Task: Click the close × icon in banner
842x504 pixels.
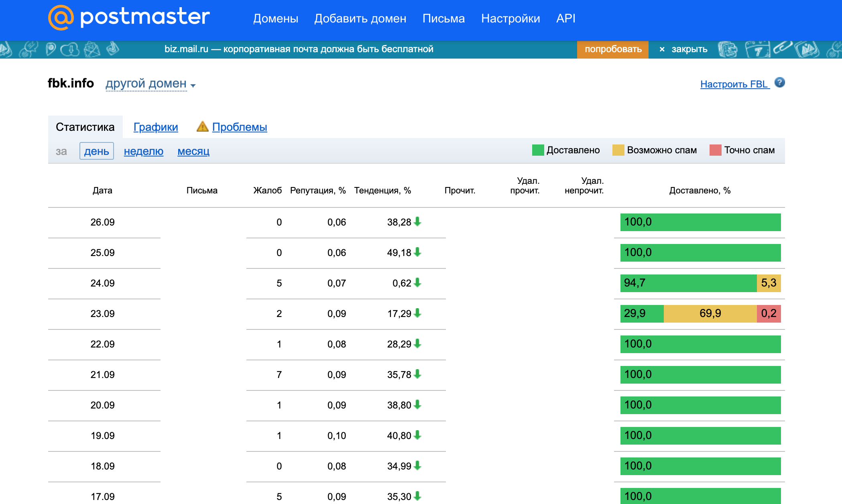Action: point(662,49)
